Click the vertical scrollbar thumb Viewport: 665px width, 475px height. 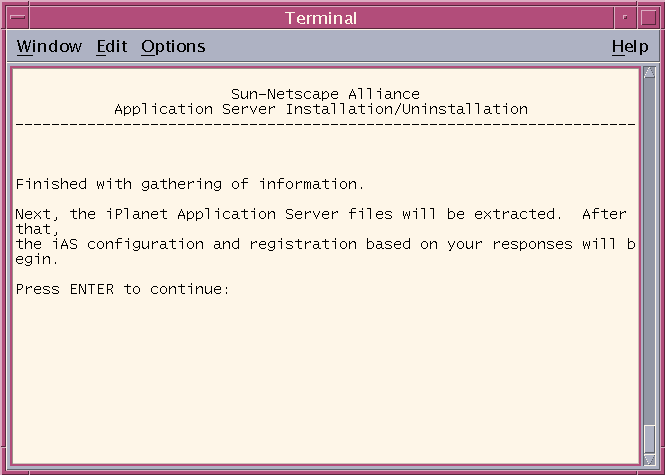(x=649, y=439)
